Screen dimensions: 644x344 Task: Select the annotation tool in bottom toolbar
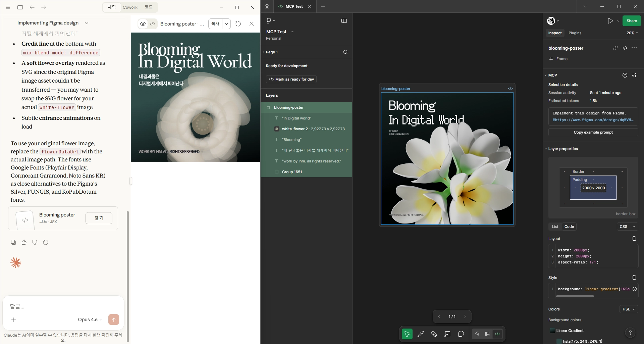tap(447, 334)
